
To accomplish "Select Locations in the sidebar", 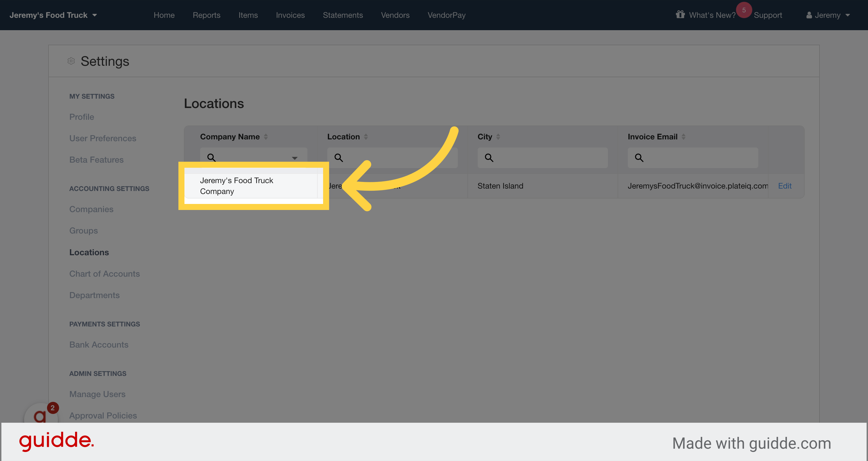I will (89, 252).
